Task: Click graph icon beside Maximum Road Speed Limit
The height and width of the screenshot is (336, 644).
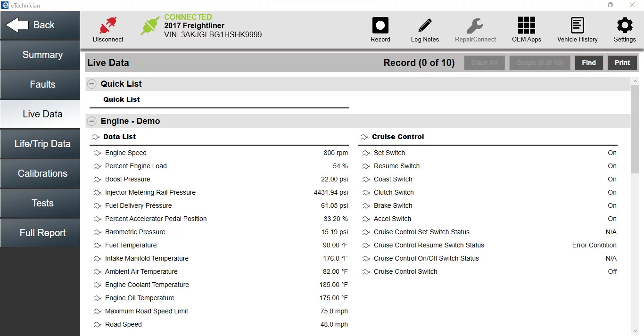Action: tap(97, 311)
